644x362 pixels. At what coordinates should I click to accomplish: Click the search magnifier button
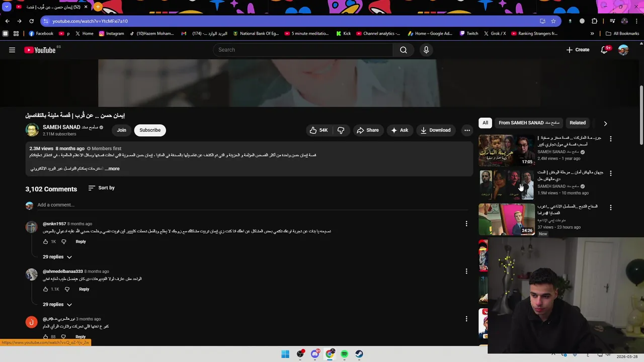click(x=404, y=50)
